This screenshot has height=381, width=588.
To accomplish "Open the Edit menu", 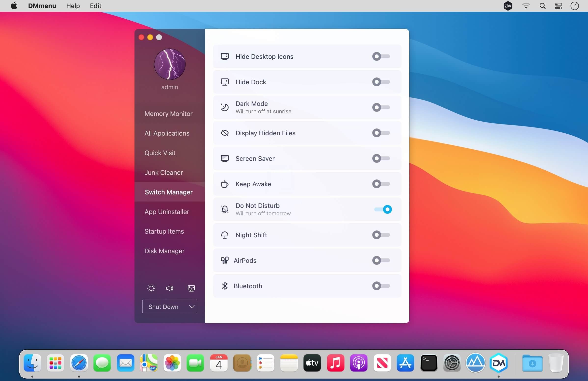I will 95,6.
